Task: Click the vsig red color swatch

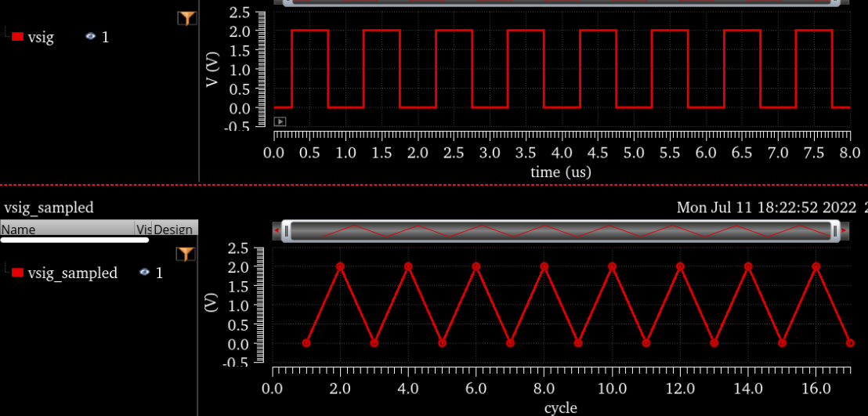Action: (x=17, y=37)
